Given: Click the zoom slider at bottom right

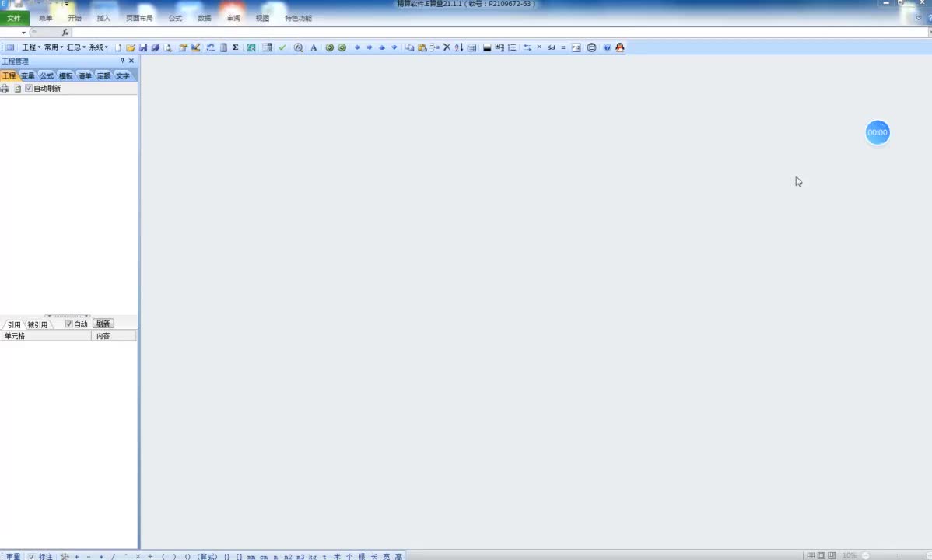Looking at the screenshot, I should click(x=897, y=556).
